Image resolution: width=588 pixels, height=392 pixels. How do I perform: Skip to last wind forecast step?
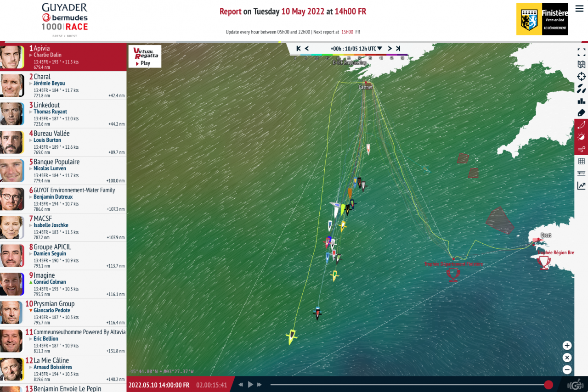(398, 49)
